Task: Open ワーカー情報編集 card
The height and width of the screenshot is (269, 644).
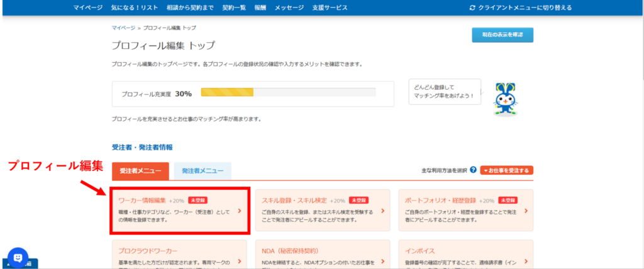Action: click(x=179, y=211)
